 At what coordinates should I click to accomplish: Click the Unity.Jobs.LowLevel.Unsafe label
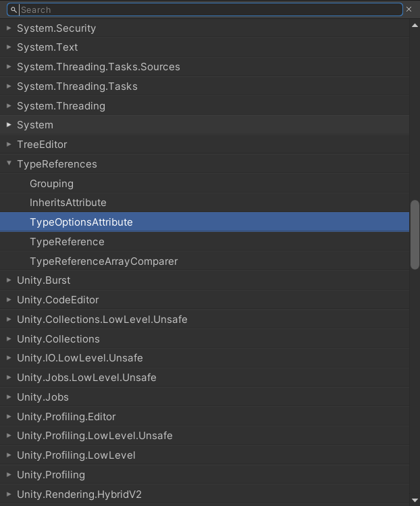click(x=87, y=377)
